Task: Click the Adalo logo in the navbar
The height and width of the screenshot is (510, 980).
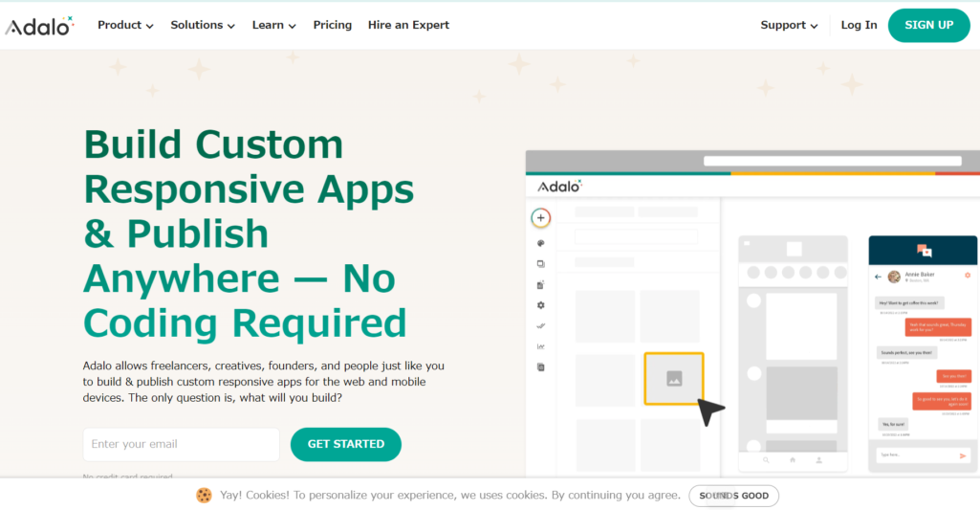Action: coord(39,26)
